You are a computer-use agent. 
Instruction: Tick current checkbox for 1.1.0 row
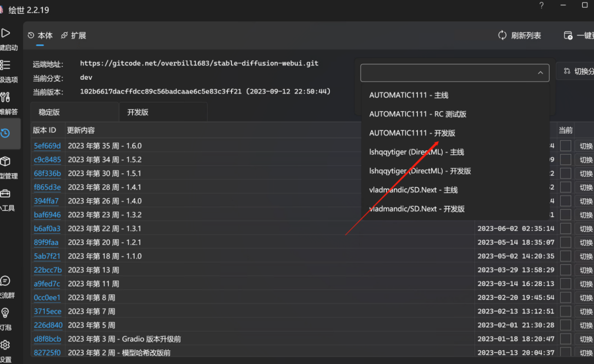coord(565,256)
